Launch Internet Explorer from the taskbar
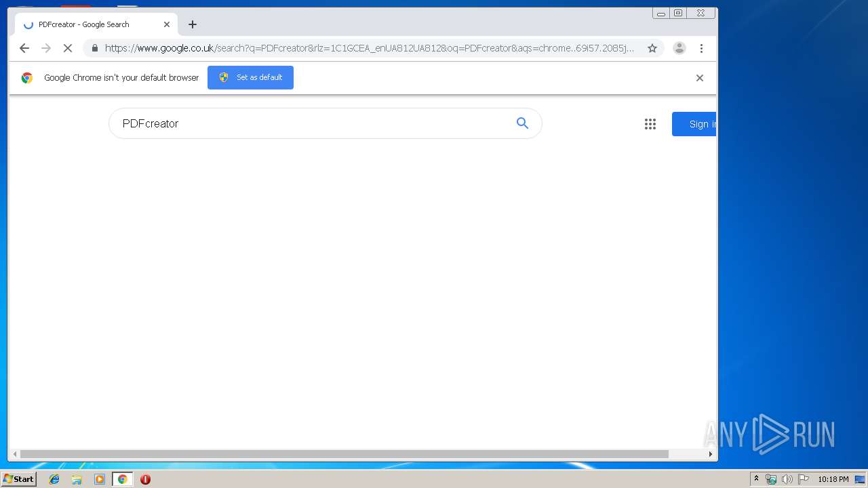 tap(54, 479)
